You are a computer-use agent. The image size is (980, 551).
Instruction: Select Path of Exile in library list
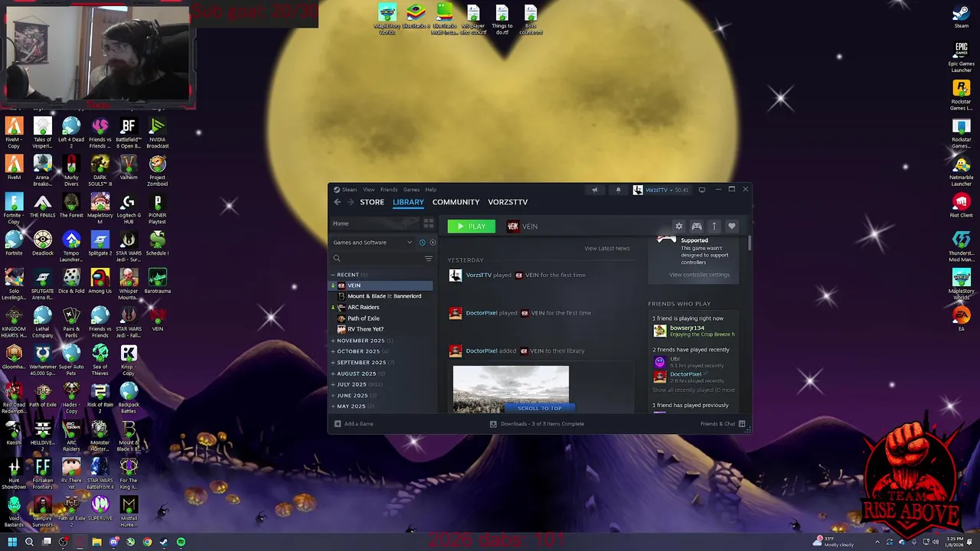(x=364, y=318)
